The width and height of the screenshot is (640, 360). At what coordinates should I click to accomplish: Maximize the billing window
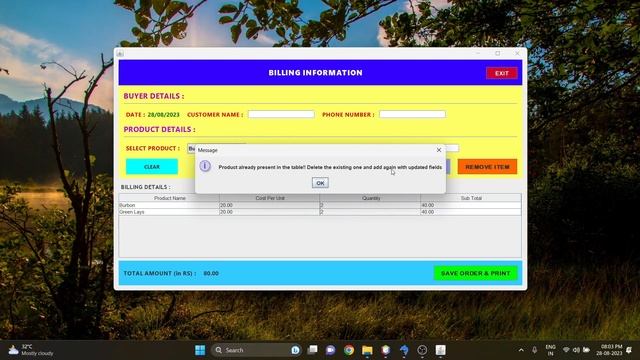[498, 53]
